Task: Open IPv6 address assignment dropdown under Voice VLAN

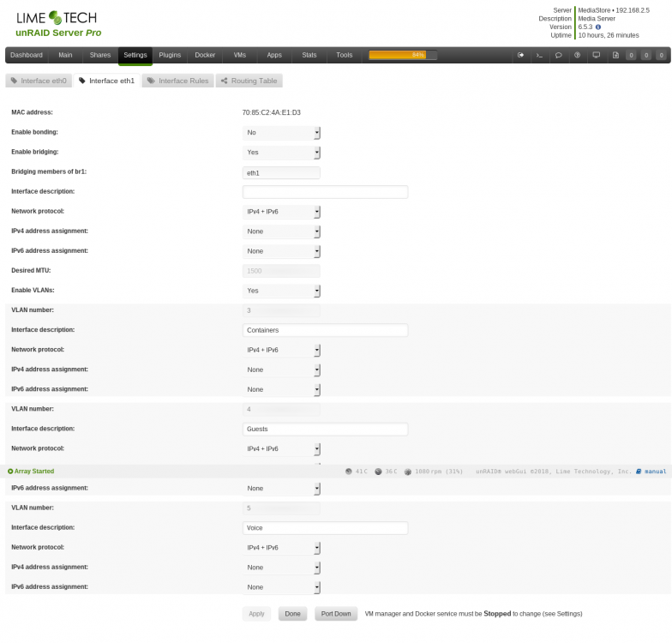Action: point(281,587)
